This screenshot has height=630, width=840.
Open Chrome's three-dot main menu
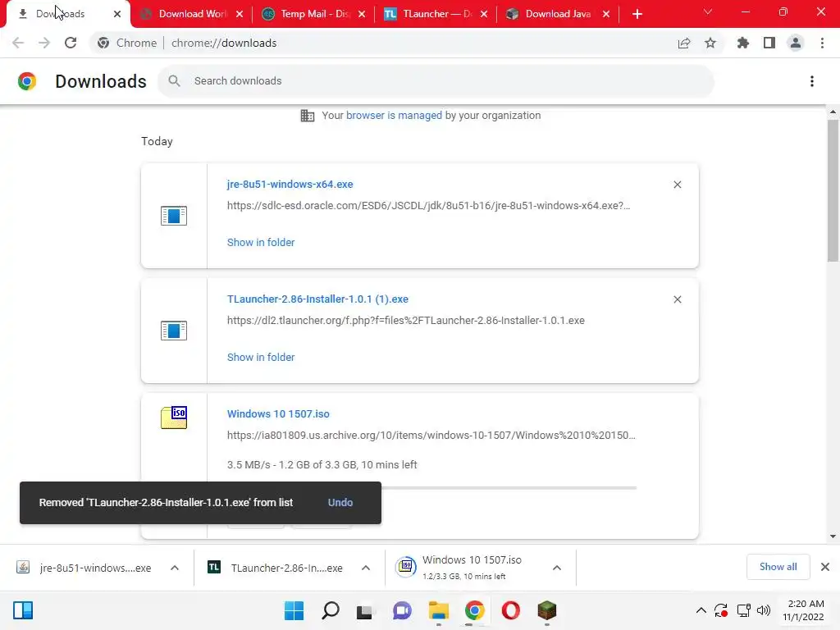click(x=822, y=43)
